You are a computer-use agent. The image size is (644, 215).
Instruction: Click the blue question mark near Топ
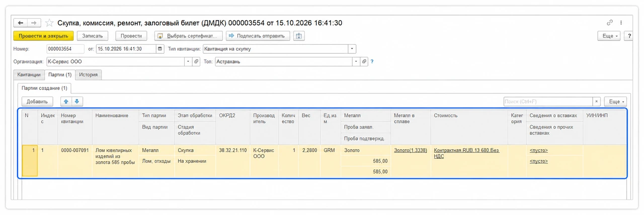(372, 61)
